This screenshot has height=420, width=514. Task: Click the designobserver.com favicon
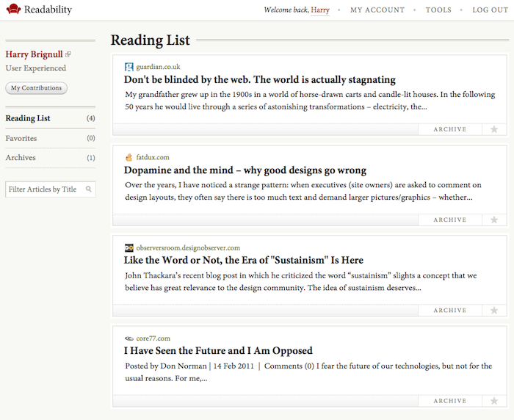tap(129, 248)
